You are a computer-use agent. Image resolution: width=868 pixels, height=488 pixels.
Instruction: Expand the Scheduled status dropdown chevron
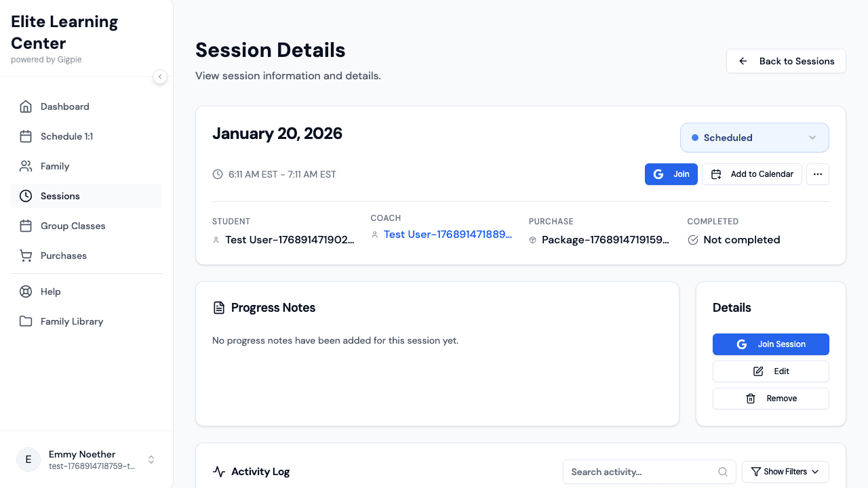click(812, 138)
